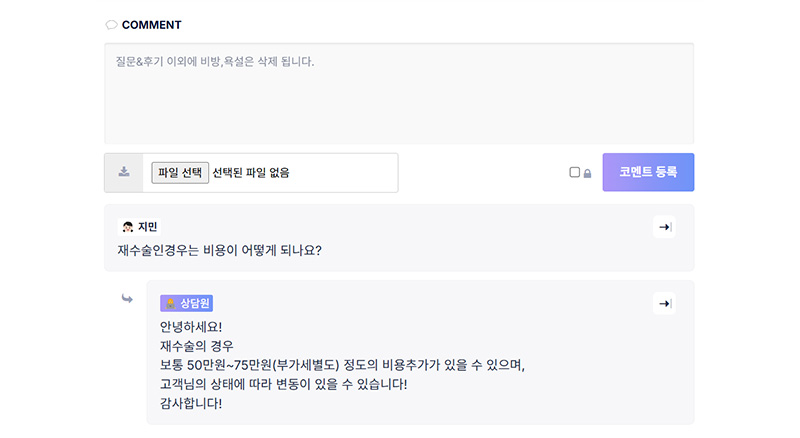800x438 pixels.
Task: Toggle the secret comment checkbox
Action: pos(574,172)
